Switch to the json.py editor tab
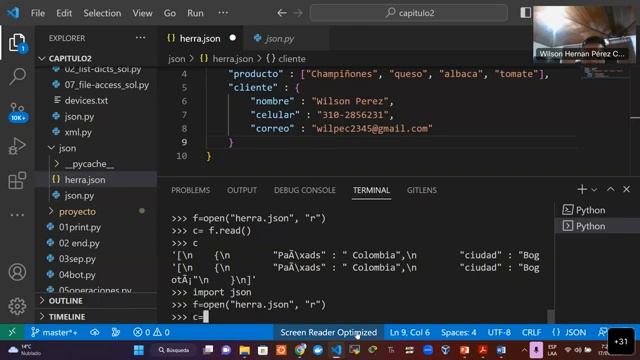Viewport: 640px width, 360px height. [x=280, y=38]
